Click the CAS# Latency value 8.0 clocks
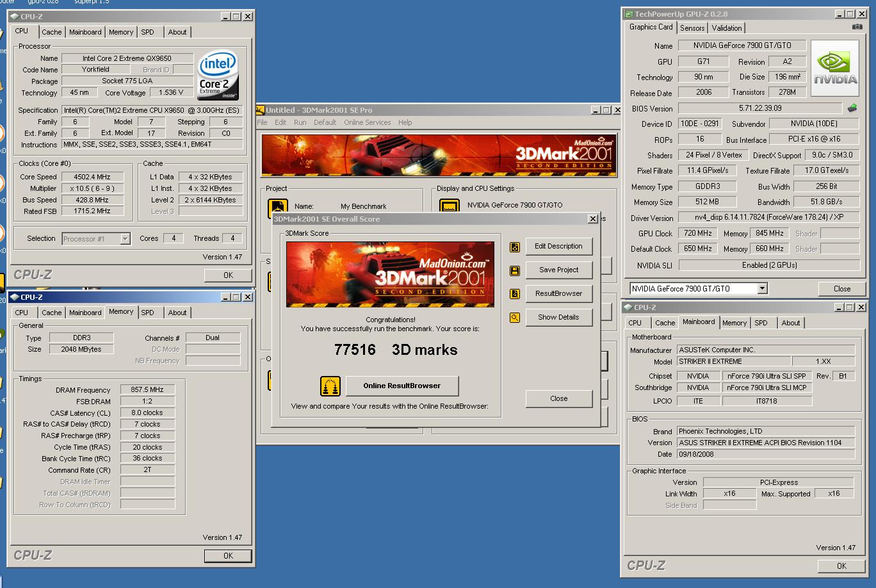Screen dimensions: 876x588 click(x=147, y=413)
